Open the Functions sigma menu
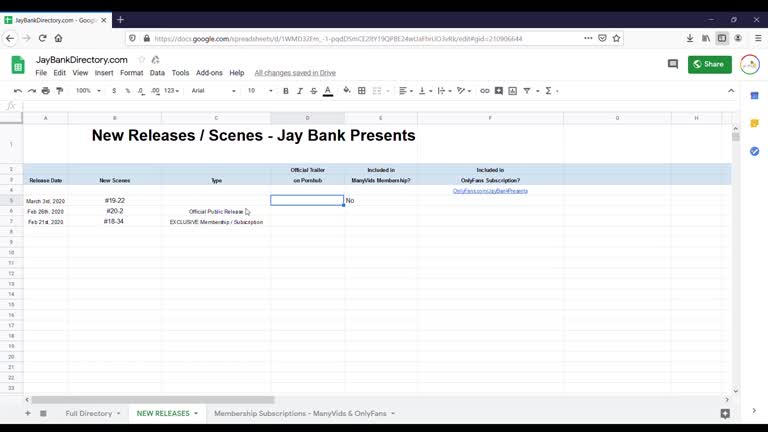 [549, 91]
